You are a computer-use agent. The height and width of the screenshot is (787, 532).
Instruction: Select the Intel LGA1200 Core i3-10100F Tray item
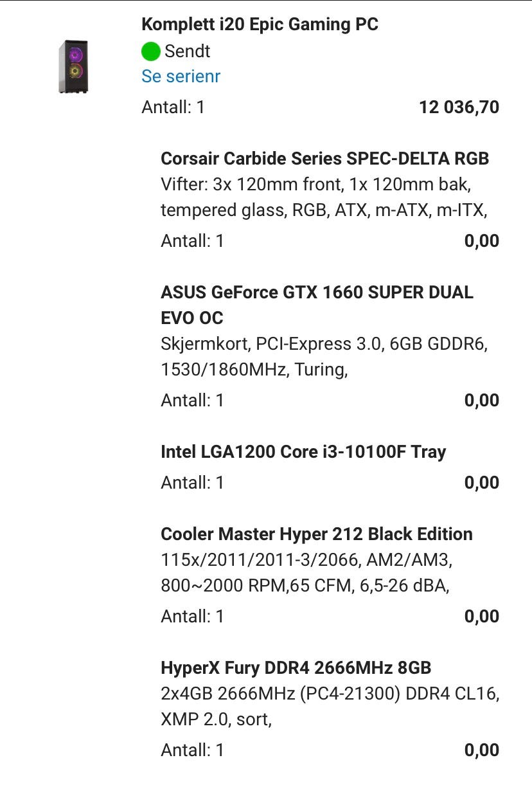click(303, 452)
